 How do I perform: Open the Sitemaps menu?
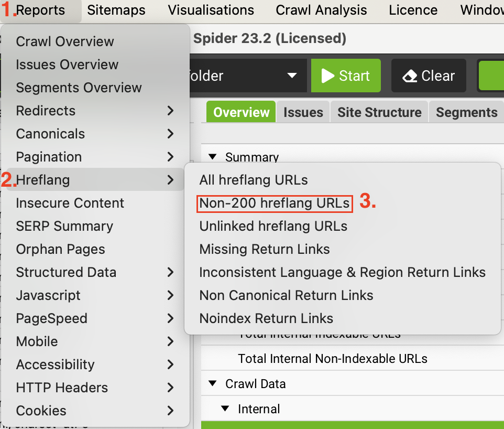tap(116, 10)
